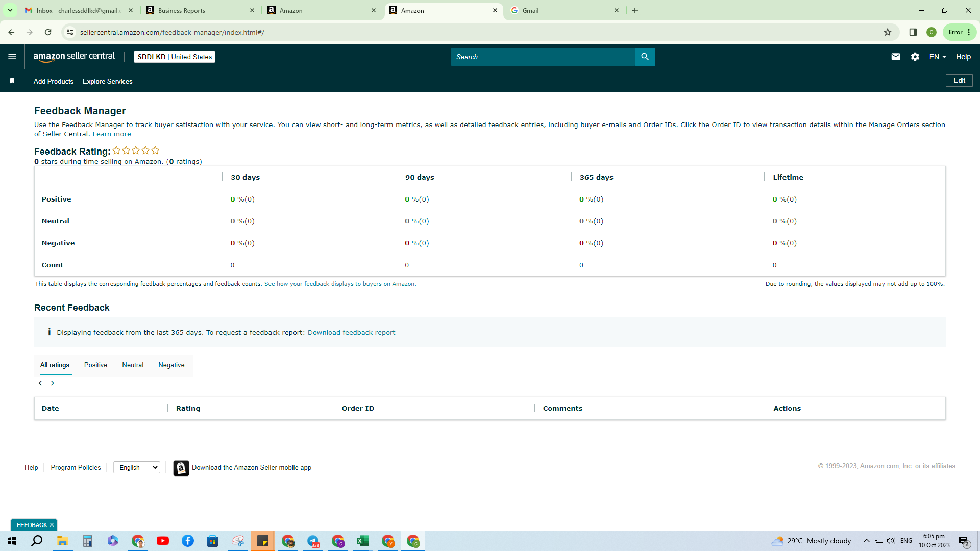The image size is (980, 551).
Task: Click the Edit button in the navbar
Action: (959, 81)
